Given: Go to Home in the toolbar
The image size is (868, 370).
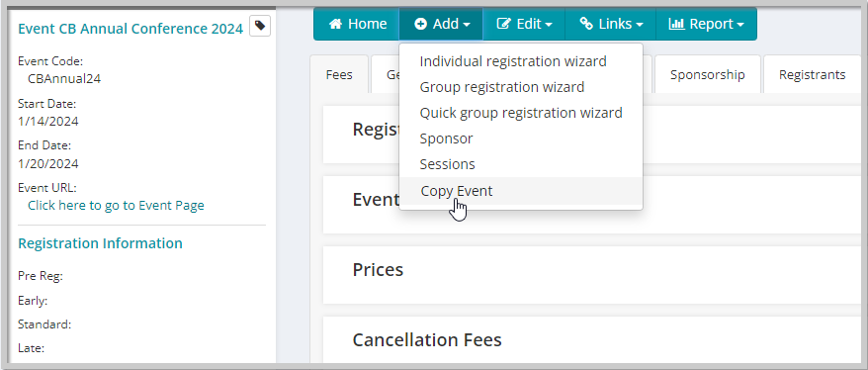Looking at the screenshot, I should click(x=357, y=24).
